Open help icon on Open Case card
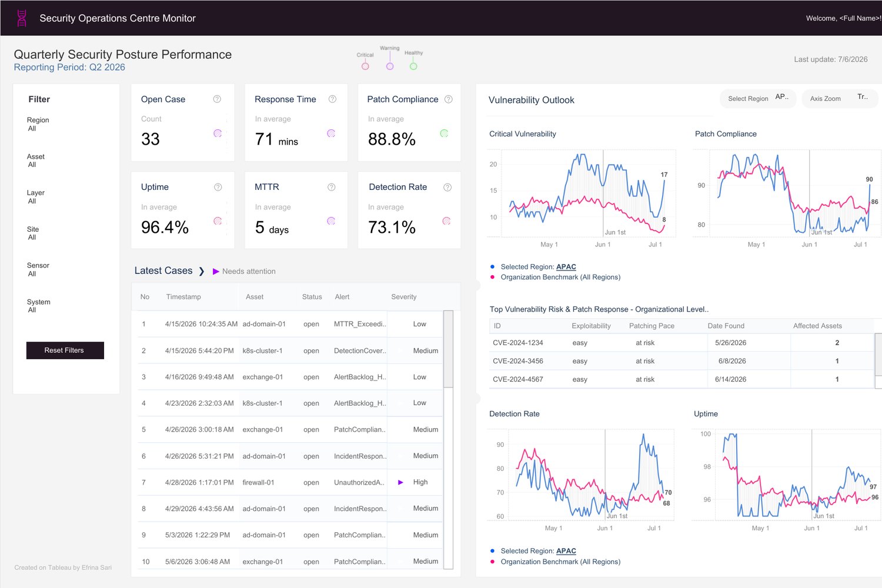This screenshot has height=588, width=882. (217, 99)
